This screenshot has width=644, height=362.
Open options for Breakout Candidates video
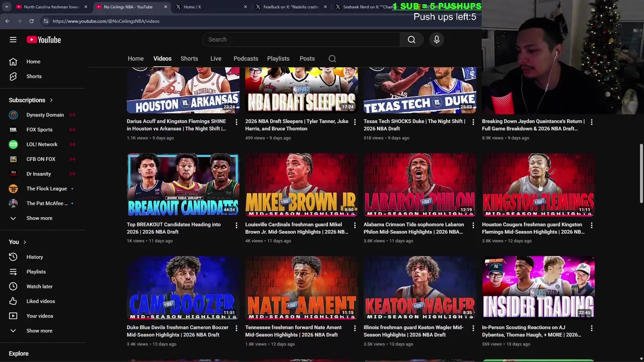coord(236,225)
